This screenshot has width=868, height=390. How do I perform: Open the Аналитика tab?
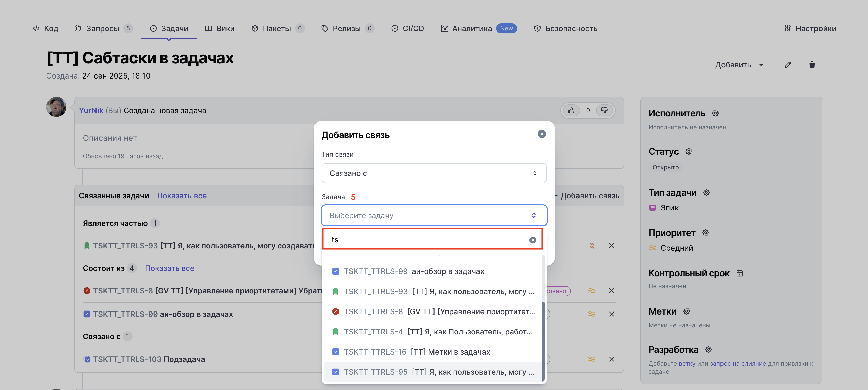pyautogui.click(x=472, y=29)
